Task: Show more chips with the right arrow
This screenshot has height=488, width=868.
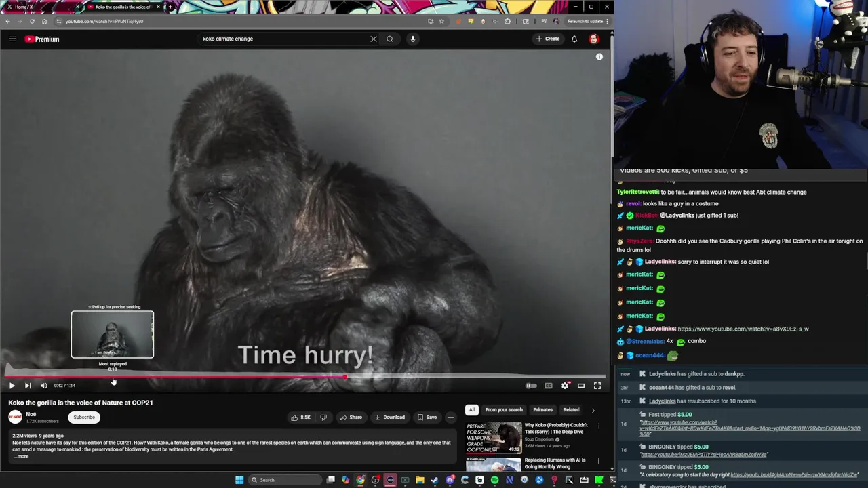Action: point(593,410)
